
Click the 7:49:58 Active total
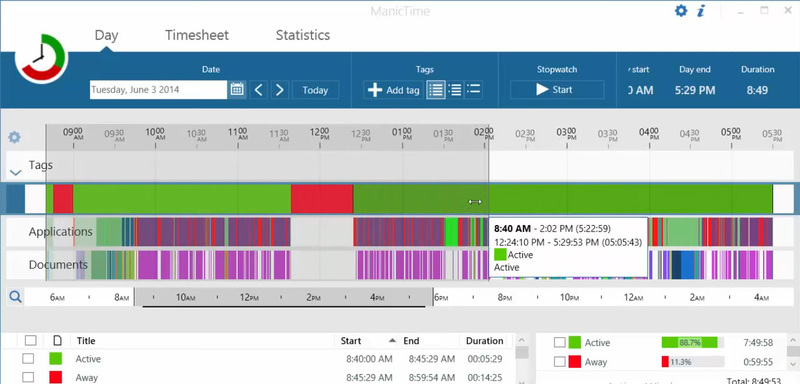tap(758, 343)
